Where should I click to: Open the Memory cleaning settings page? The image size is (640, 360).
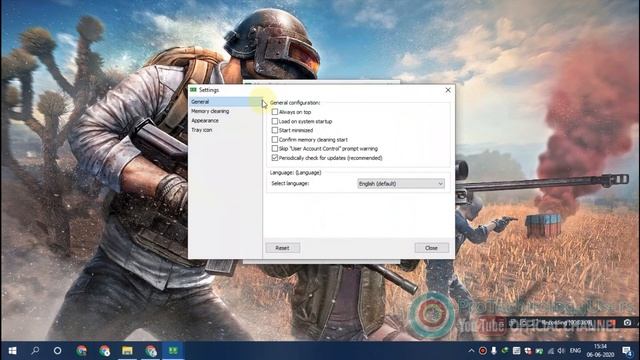coord(210,111)
